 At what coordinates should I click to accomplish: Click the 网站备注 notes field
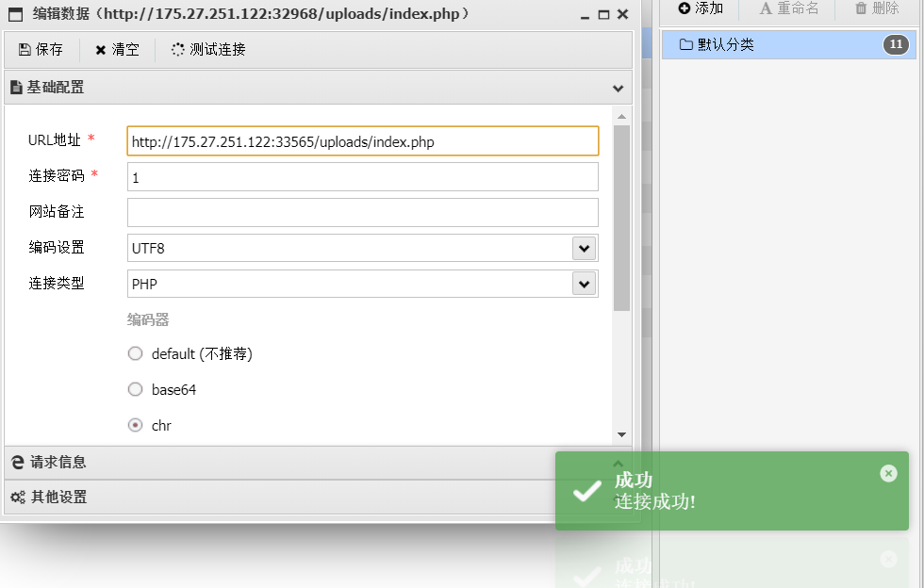pyautogui.click(x=362, y=212)
